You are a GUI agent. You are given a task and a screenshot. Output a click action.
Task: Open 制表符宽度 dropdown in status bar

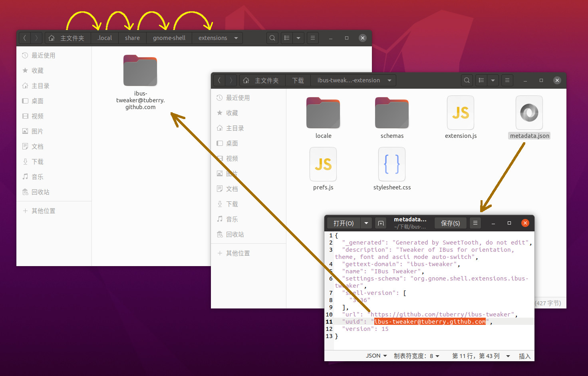[417, 356]
